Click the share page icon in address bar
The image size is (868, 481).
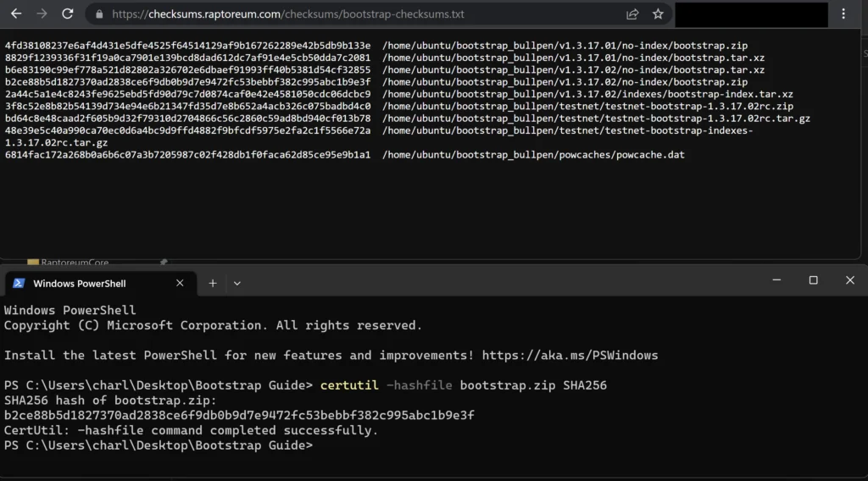[632, 14]
